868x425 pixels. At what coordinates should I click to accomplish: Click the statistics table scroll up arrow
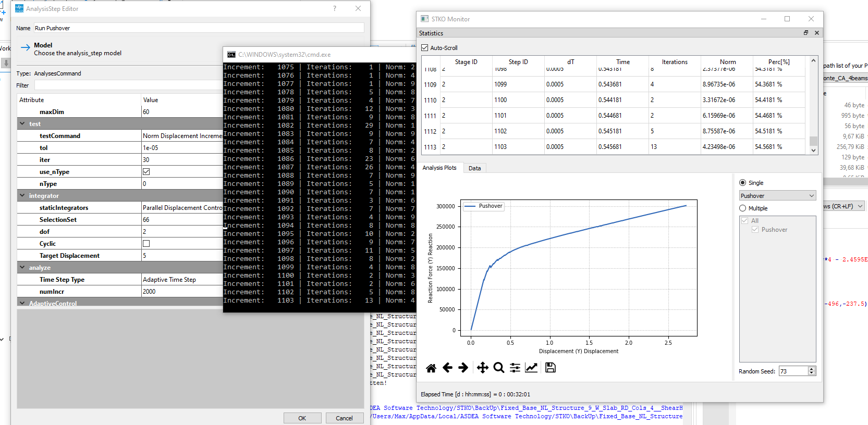tap(813, 61)
